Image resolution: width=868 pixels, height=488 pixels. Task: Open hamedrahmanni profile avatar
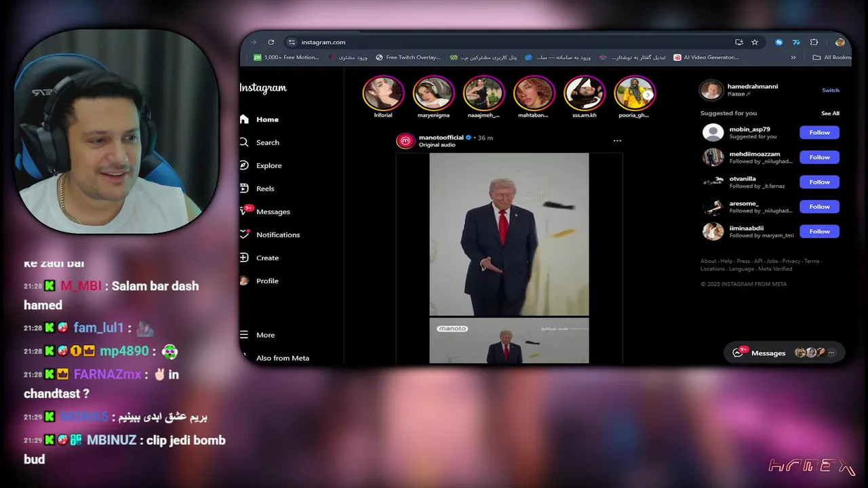coord(712,89)
